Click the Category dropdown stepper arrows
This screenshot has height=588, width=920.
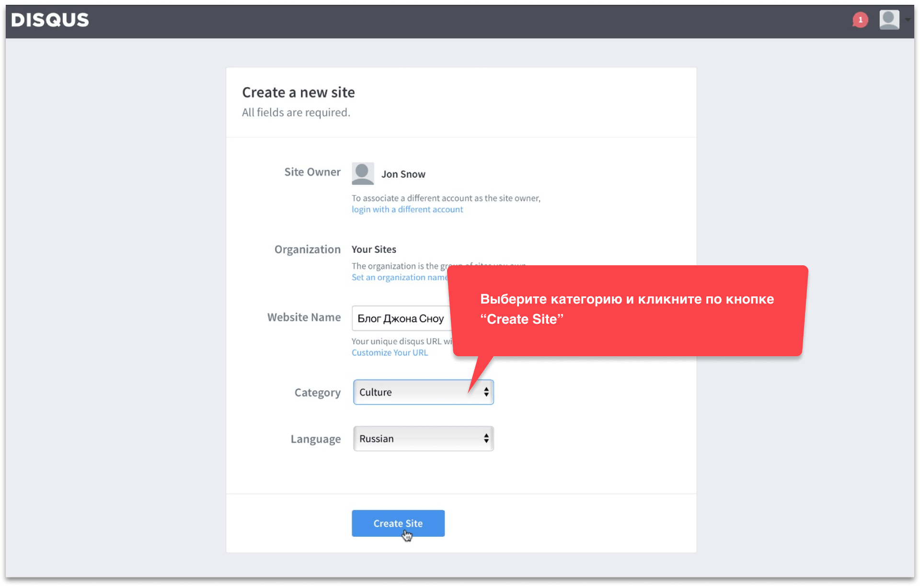[486, 392]
